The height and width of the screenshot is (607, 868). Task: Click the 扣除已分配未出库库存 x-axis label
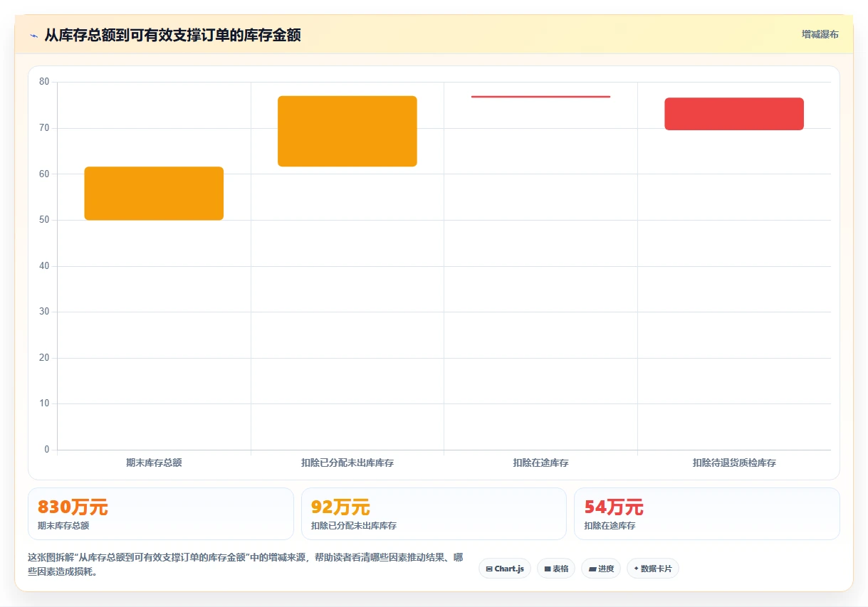pos(347,463)
